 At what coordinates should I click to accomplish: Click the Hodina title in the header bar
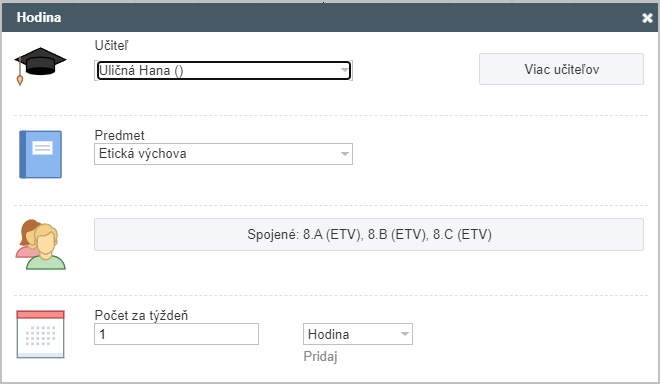point(39,17)
